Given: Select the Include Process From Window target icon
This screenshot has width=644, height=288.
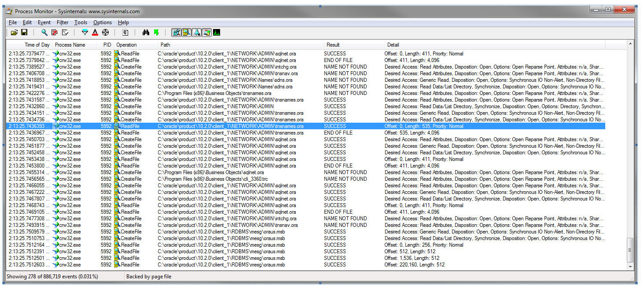Looking at the screenshot, I should coord(105,33).
